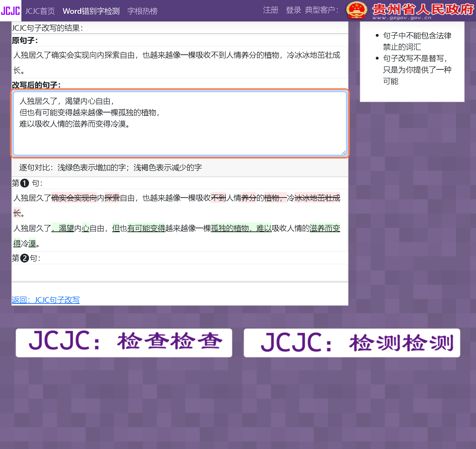Image resolution: width=476 pixels, height=449 pixels.
Task: Click the 改写后的句子 heading
Action: click(36, 85)
